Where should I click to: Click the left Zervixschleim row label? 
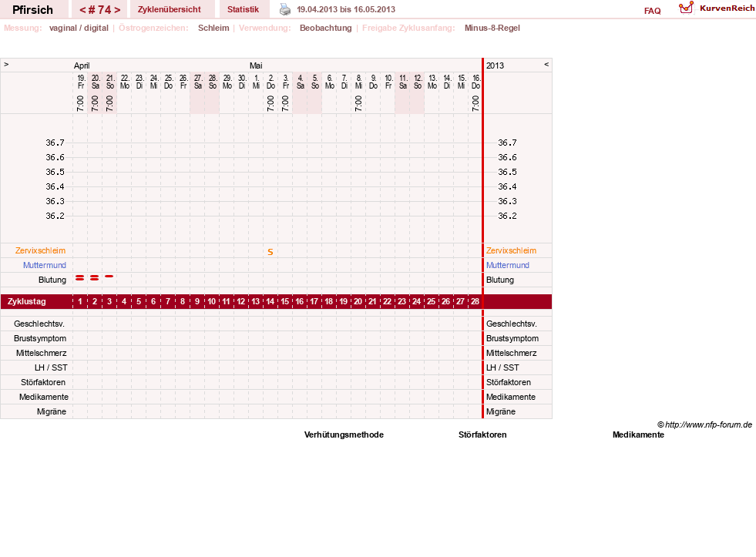pyautogui.click(x=41, y=250)
